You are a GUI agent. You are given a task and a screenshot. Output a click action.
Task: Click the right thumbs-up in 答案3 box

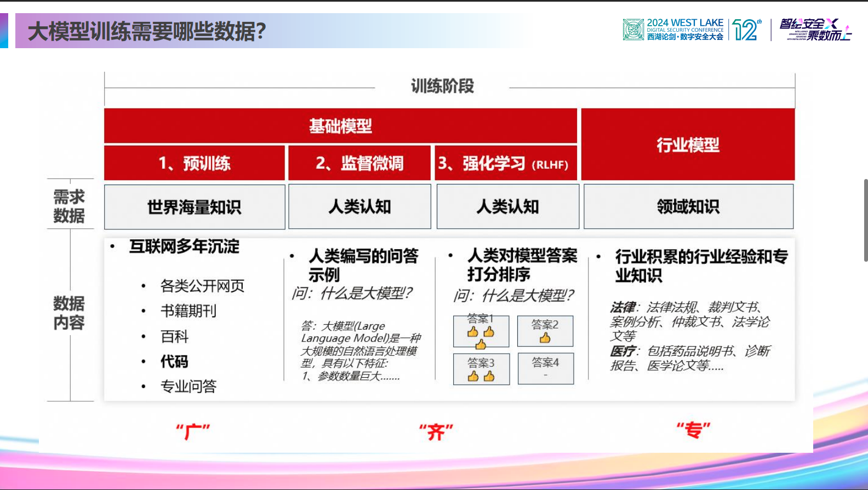[x=489, y=376]
